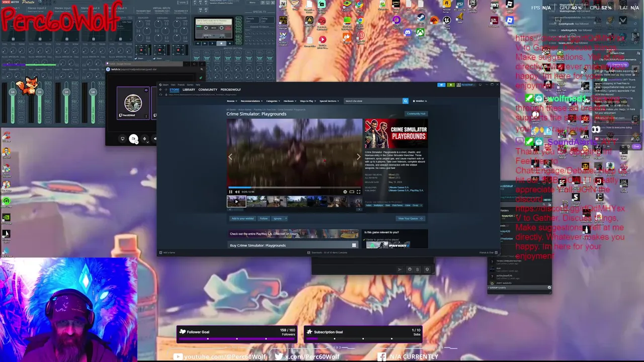Switch to the COMMUNITY tab
This screenshot has height=362, width=644.
208,90
